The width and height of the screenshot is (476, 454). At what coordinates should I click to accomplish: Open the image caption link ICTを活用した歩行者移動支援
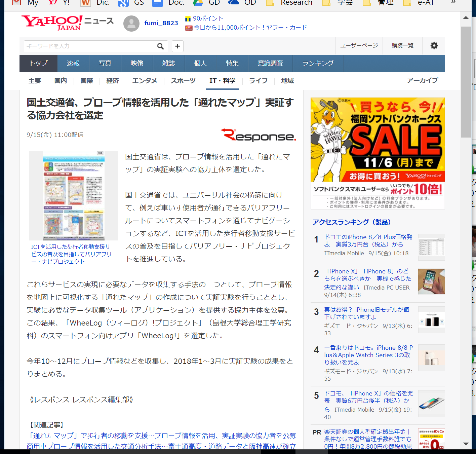(73, 254)
